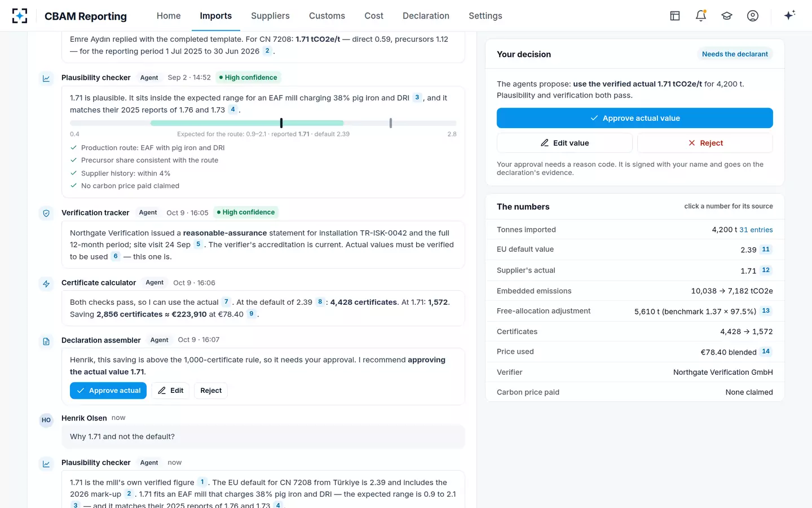Open source 13 for Free-allocation adjustment
The width and height of the screenshot is (812, 508).
point(766,311)
